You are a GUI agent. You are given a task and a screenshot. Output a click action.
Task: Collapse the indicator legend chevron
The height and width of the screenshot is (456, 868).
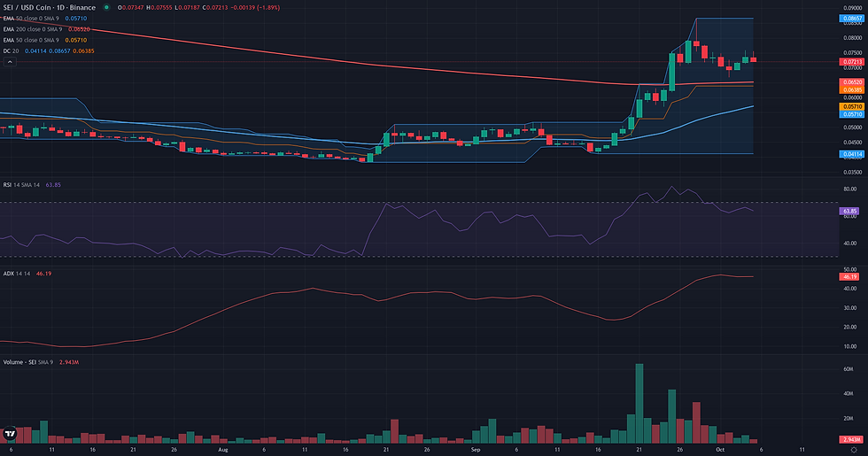tap(10, 62)
